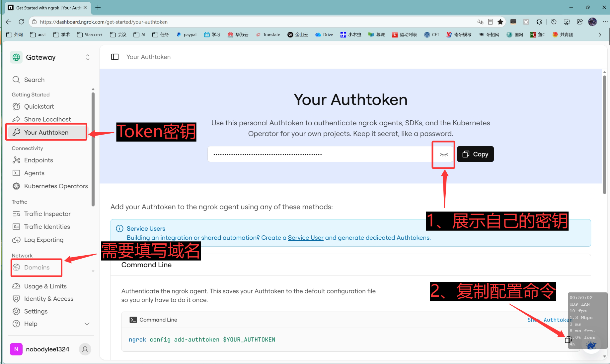Open browser profile avatar
This screenshot has width=610, height=364.
click(592, 22)
